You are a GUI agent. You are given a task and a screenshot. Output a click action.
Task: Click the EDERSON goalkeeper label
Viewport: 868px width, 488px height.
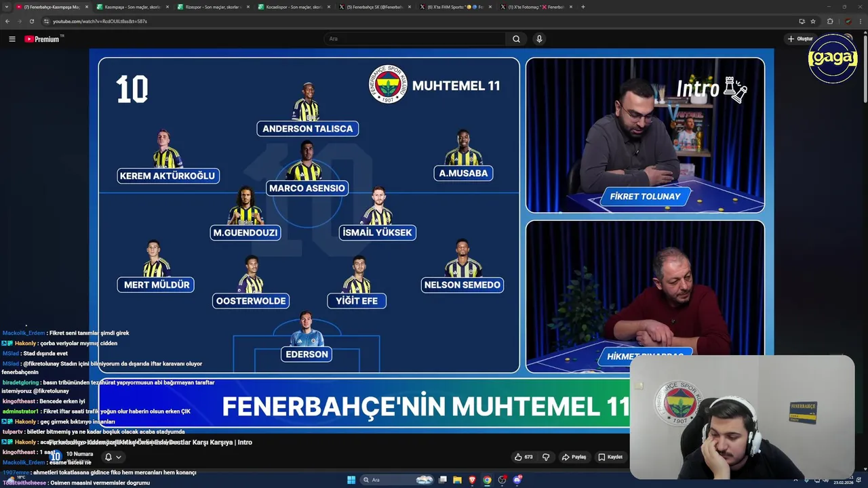(x=307, y=354)
